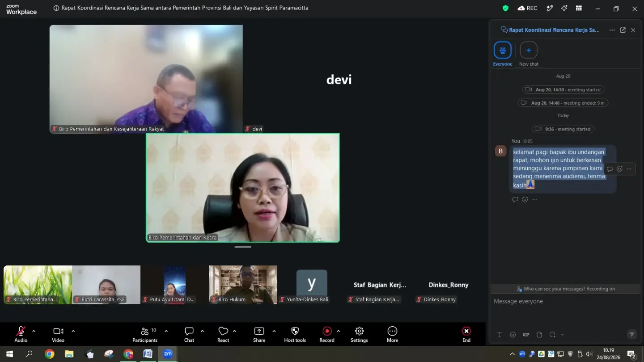Open Host tools shield icon
644x362 pixels.
coord(295,331)
